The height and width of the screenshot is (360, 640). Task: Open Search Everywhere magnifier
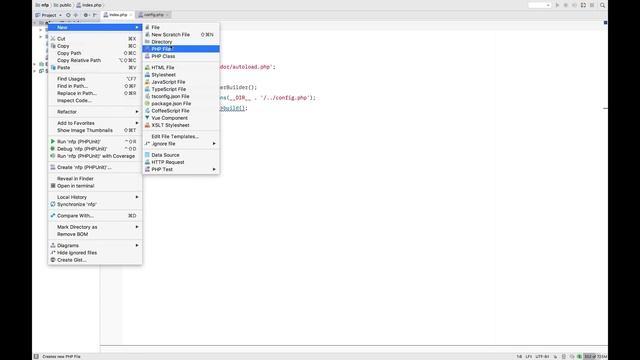(x=602, y=5)
